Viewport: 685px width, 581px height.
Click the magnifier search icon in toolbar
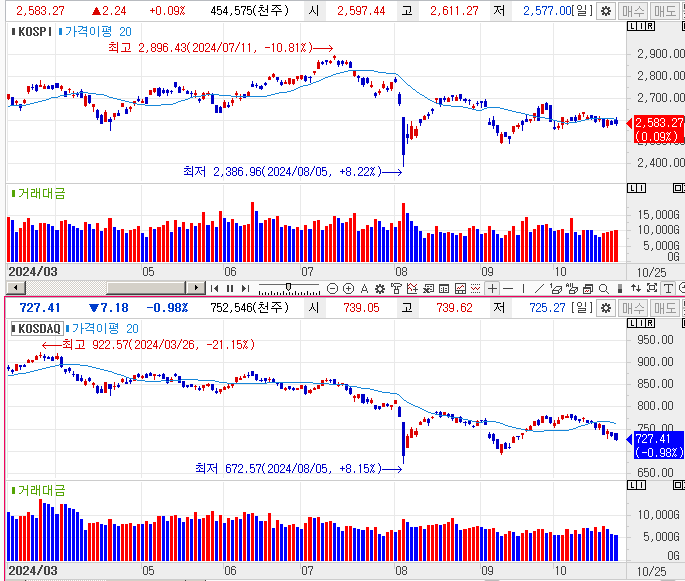tap(604, 288)
